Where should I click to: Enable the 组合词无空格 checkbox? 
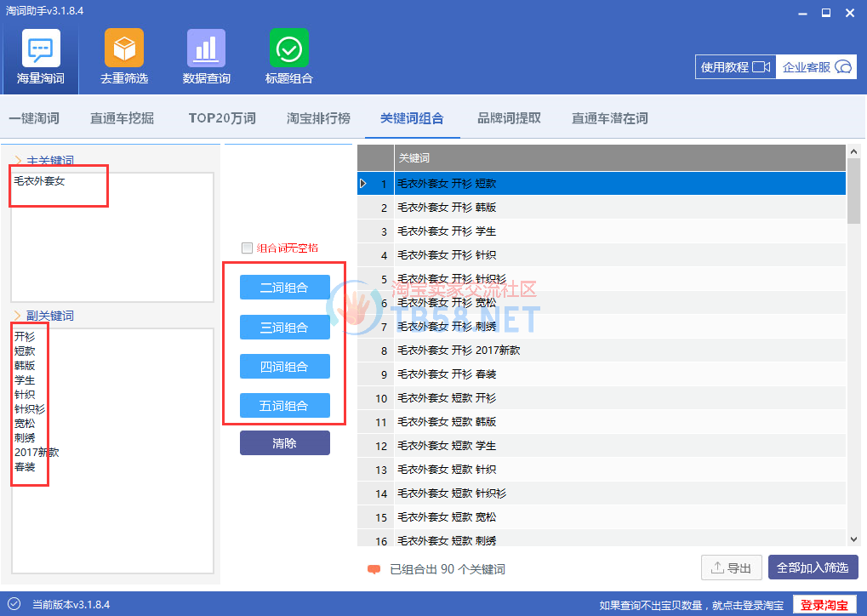pyautogui.click(x=248, y=248)
